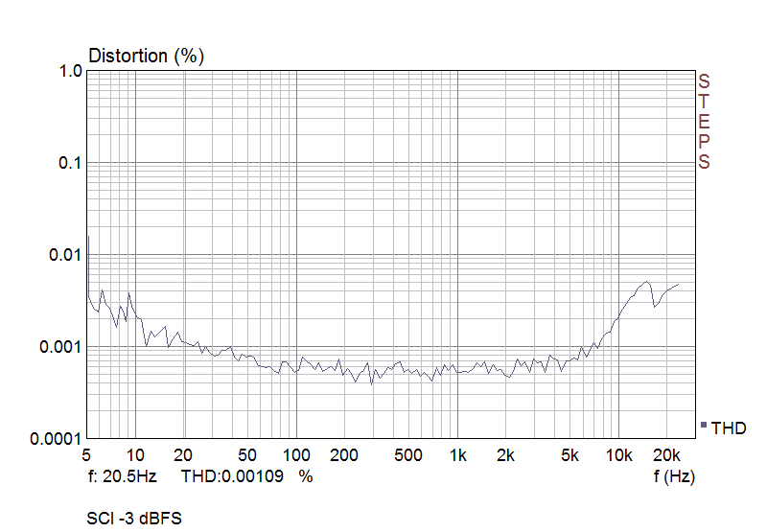The height and width of the screenshot is (532, 767).
Task: Click the Distortion (%) axis title
Action: [x=147, y=56]
